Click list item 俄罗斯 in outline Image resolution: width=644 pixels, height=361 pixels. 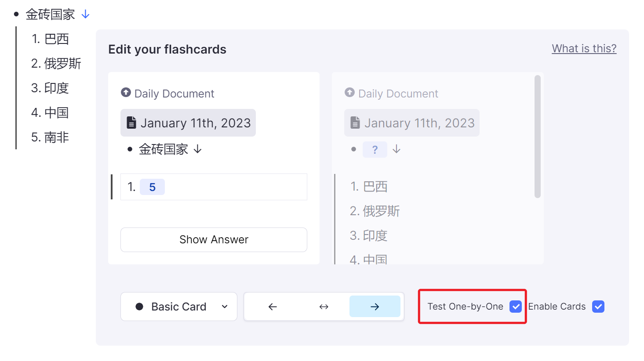point(62,64)
